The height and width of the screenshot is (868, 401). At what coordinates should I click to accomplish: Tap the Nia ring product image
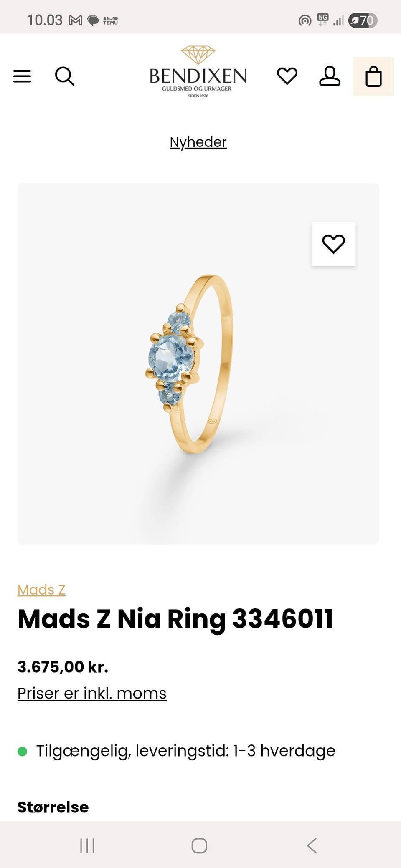(x=198, y=364)
